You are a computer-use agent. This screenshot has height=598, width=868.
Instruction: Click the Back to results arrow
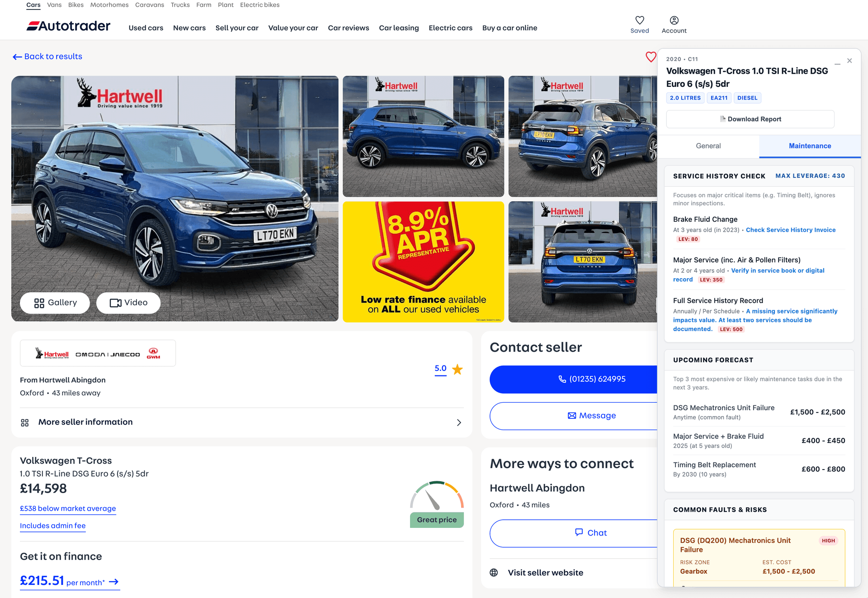coord(17,57)
